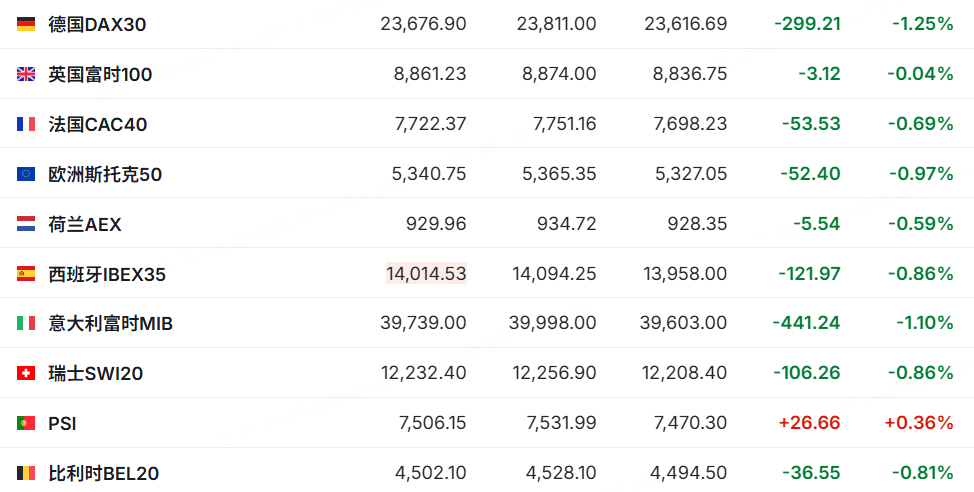Click the German flag icon
This screenshot has width=974, height=492.
(x=25, y=24)
